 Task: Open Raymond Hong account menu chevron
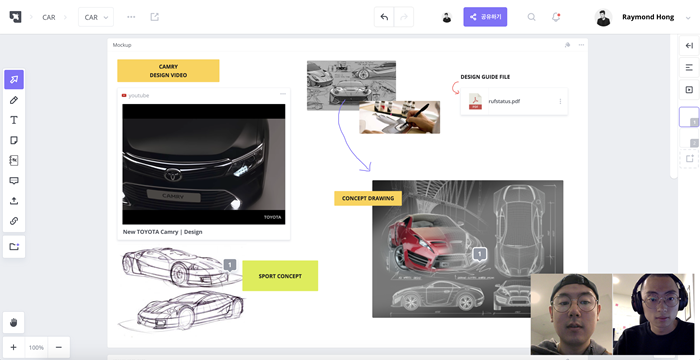[x=688, y=17]
